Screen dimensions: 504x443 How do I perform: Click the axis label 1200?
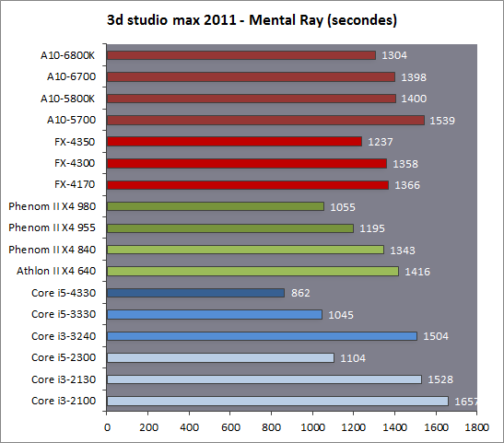click(x=354, y=427)
